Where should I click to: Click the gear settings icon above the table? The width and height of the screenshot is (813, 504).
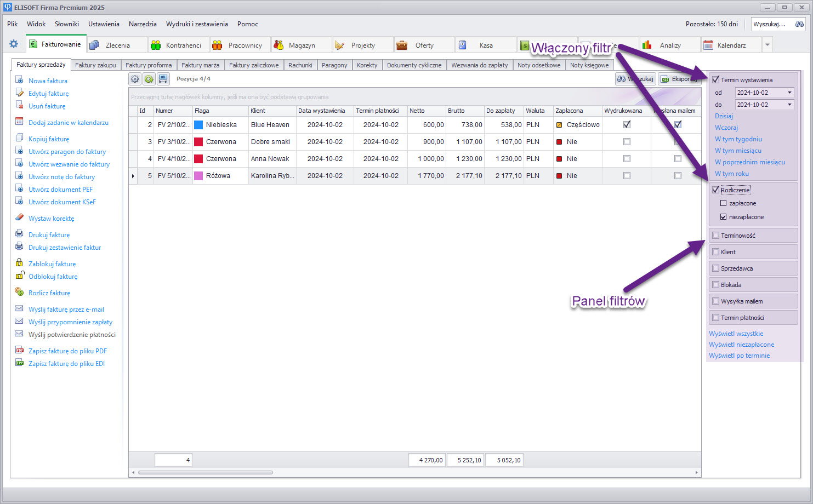(135, 79)
